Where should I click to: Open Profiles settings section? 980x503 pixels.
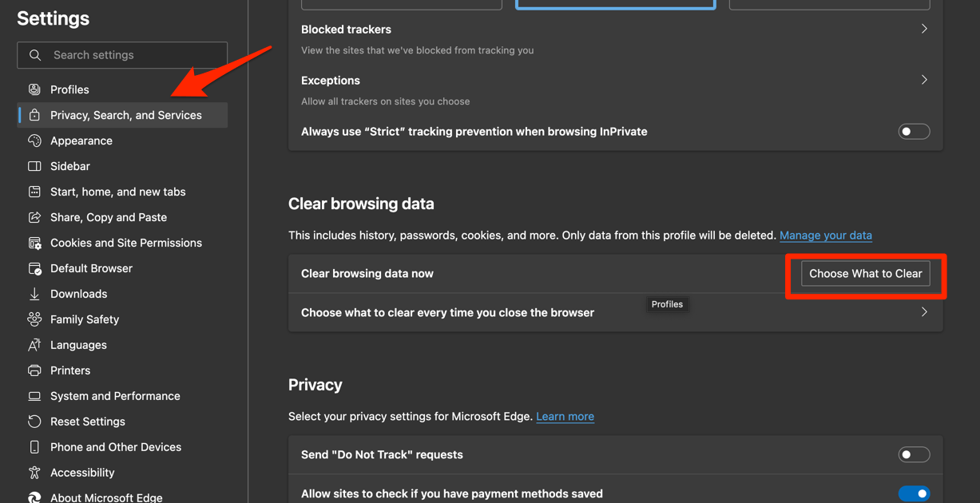point(122,89)
